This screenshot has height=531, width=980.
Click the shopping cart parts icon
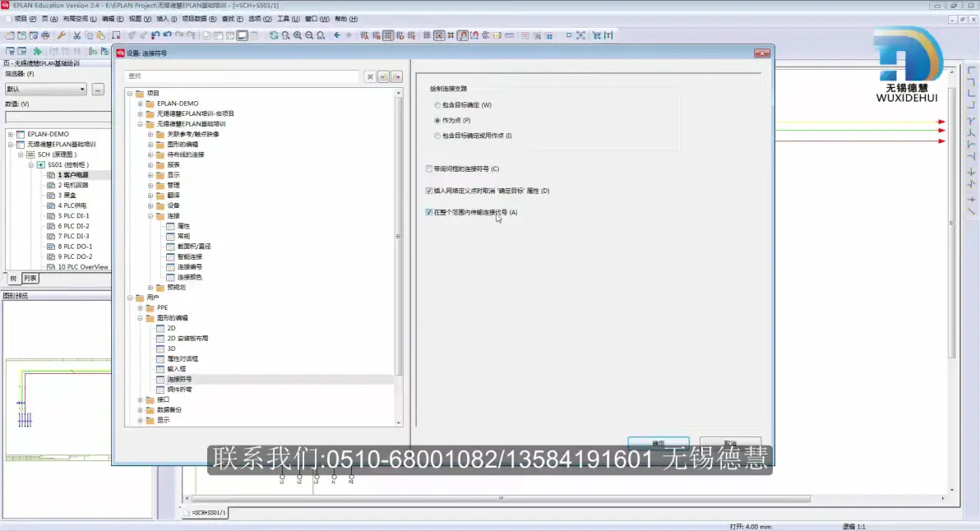pos(597,35)
